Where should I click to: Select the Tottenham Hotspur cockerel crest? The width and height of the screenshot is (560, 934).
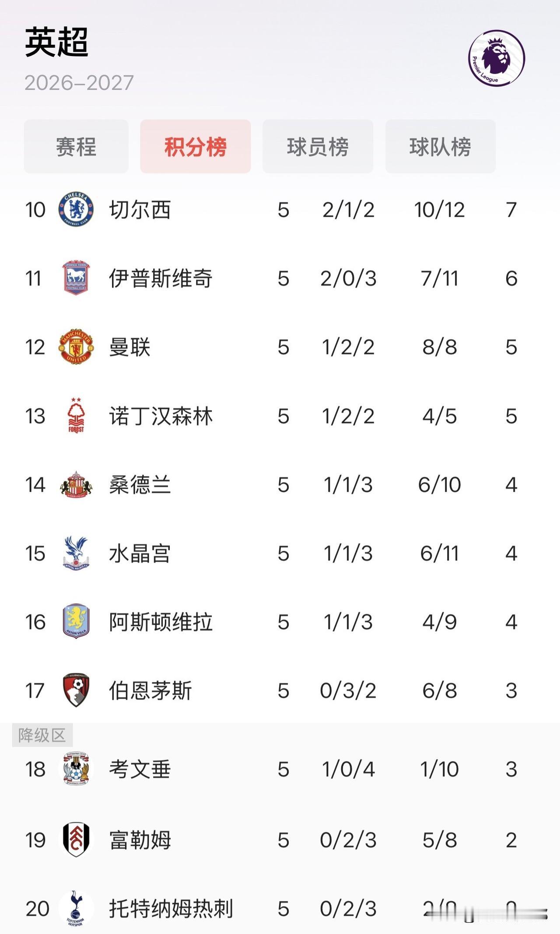pyautogui.click(x=76, y=908)
